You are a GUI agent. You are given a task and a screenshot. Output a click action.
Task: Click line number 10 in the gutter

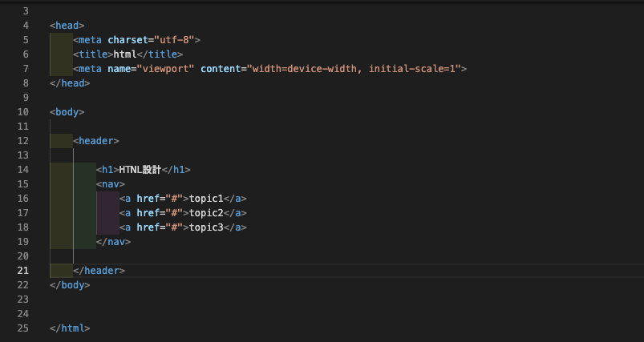(x=23, y=112)
